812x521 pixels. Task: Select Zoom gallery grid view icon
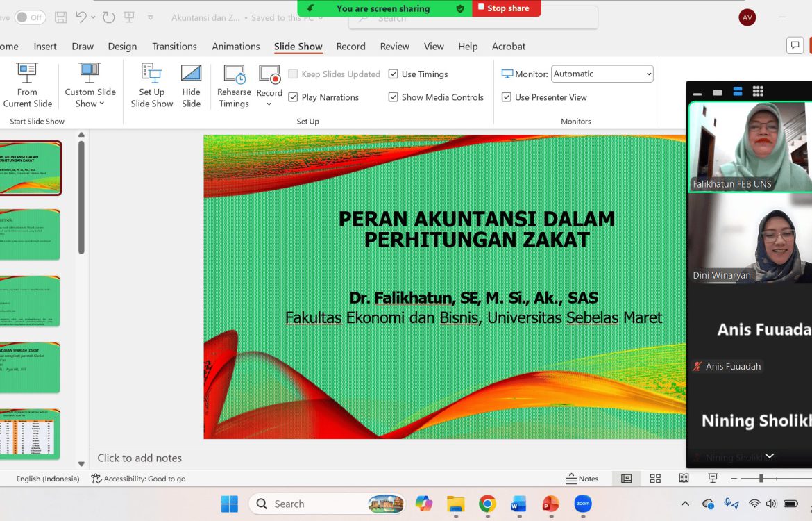(758, 92)
